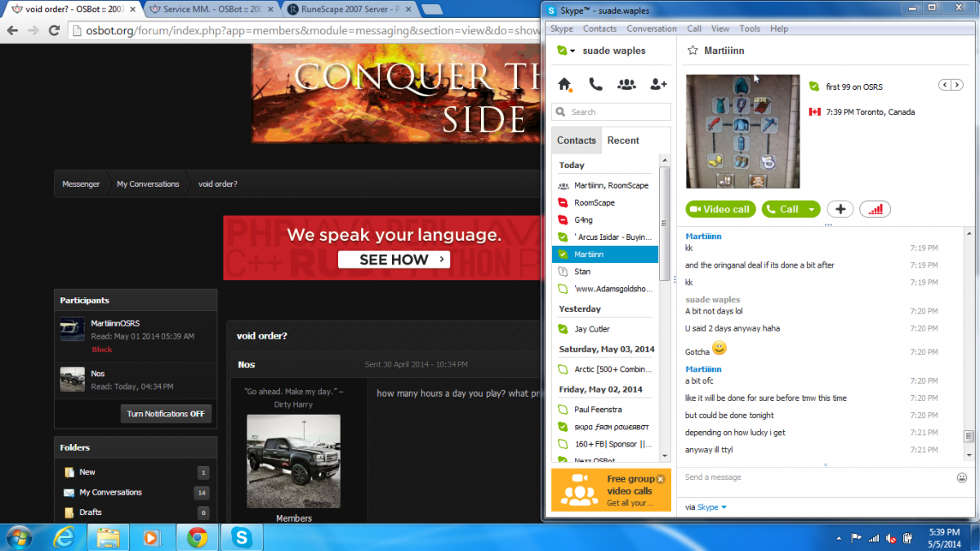
Task: Turn Notifications OFF for the conversation
Action: (166, 414)
